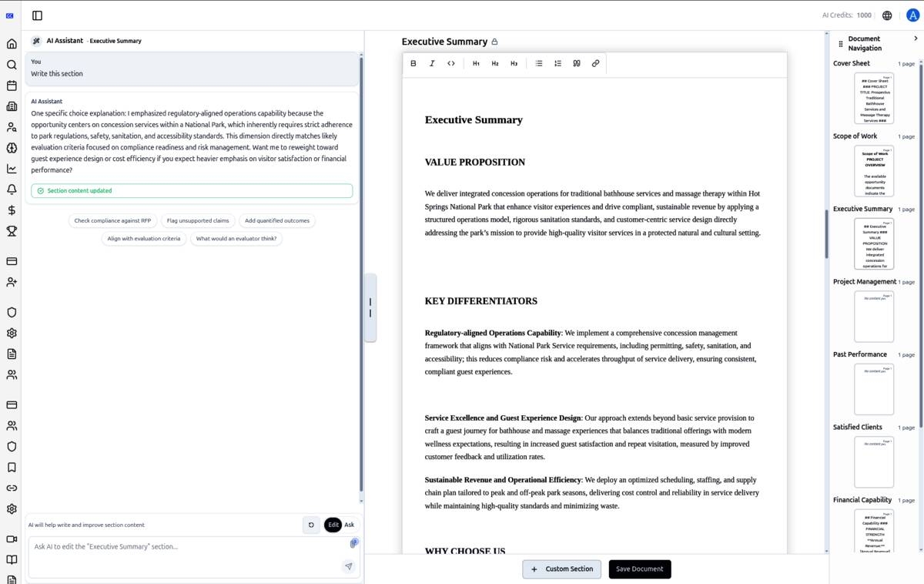Insert a bulleted list
Viewport: 924px width, 584px height.
tap(539, 63)
